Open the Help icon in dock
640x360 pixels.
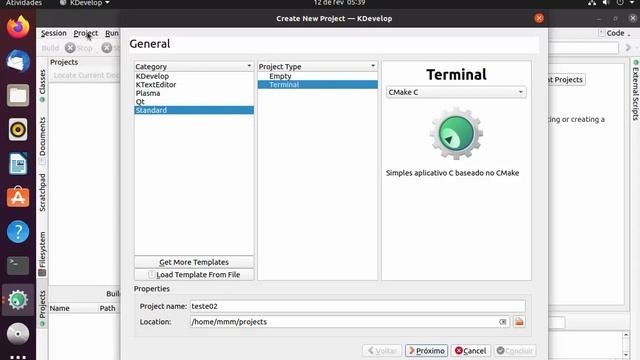pos(18,231)
